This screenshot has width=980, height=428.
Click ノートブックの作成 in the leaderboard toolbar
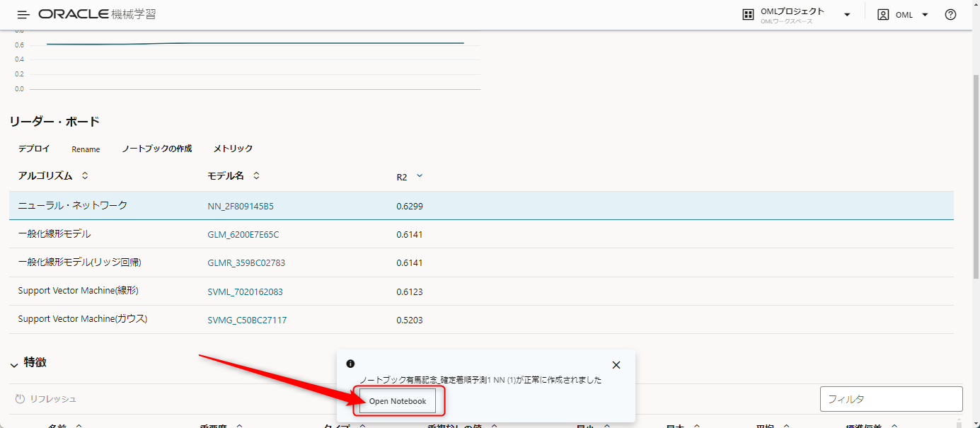[156, 149]
